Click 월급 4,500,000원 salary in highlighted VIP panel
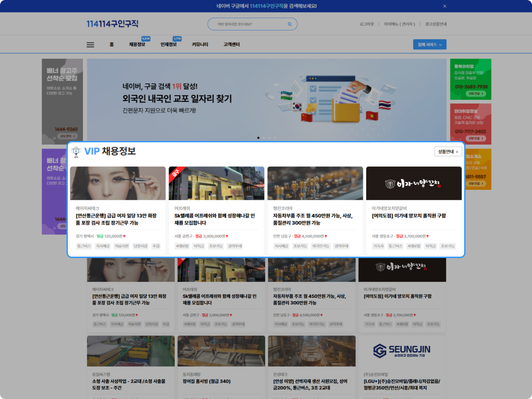 [311, 236]
